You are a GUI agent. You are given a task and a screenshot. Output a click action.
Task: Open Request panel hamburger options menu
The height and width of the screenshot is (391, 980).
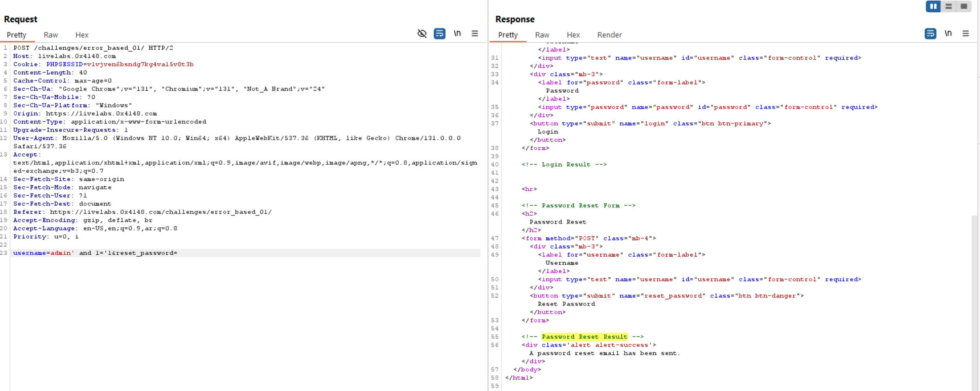pyautogui.click(x=475, y=34)
